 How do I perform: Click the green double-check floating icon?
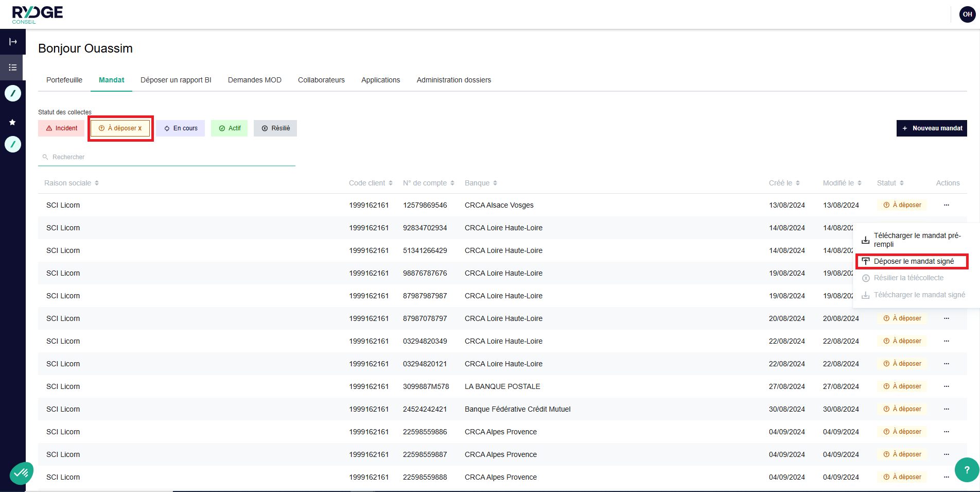(22, 472)
